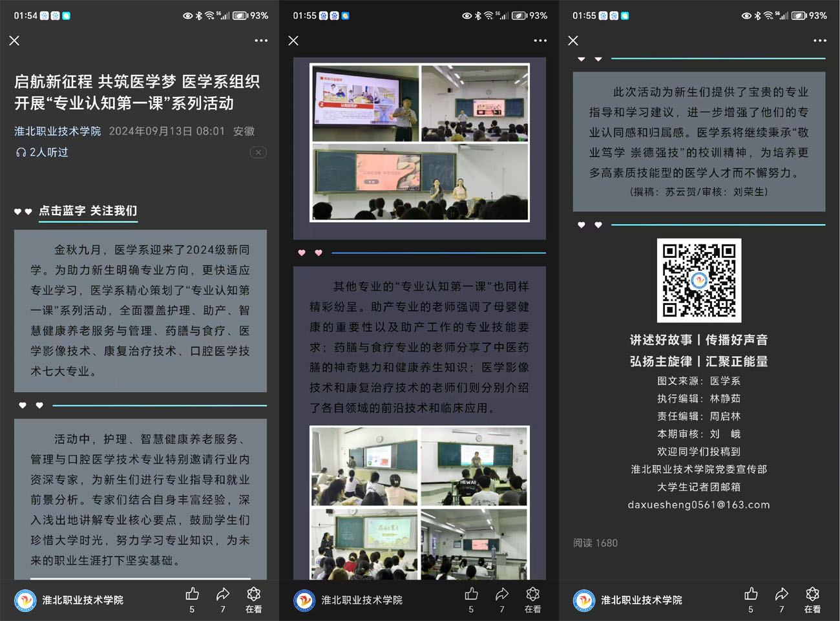Dismiss the listen bar with its small round x button
The width and height of the screenshot is (840, 621).
click(x=258, y=153)
